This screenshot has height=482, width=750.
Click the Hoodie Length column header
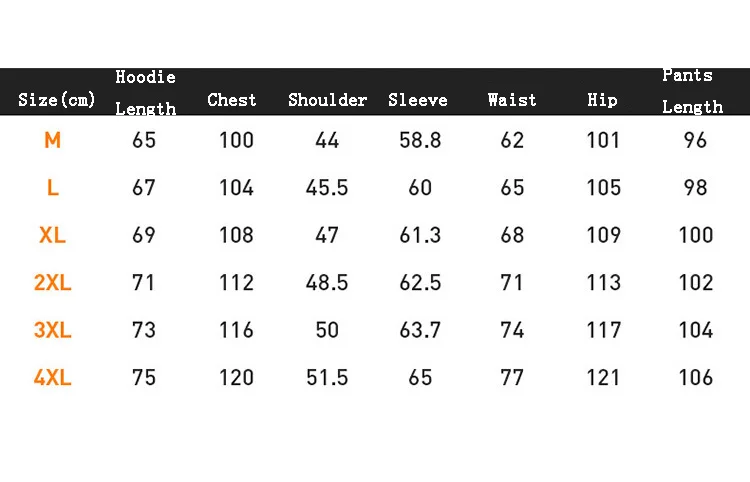coord(145,92)
